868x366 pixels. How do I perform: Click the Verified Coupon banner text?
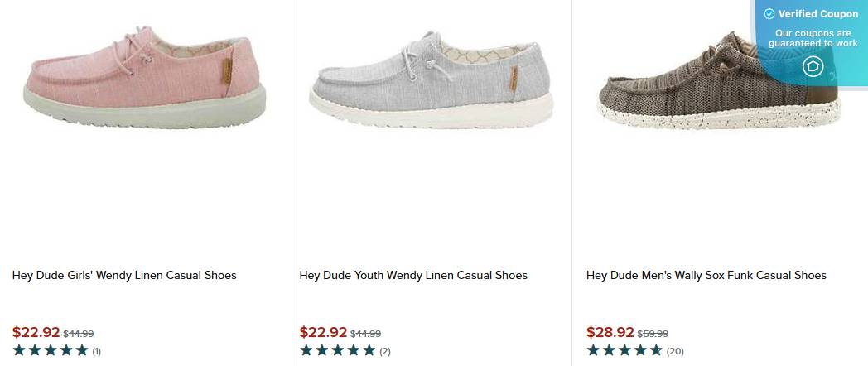point(818,14)
